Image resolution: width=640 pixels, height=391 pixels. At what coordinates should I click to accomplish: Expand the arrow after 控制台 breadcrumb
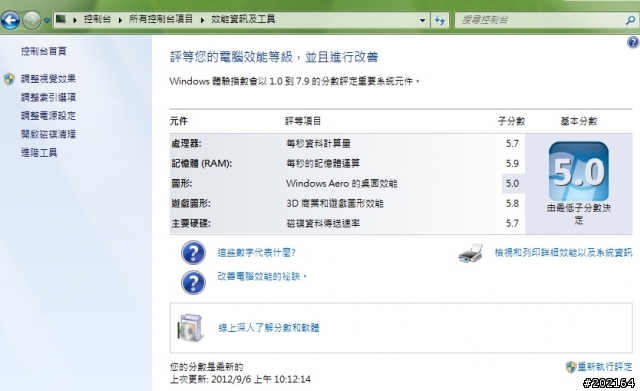point(120,20)
